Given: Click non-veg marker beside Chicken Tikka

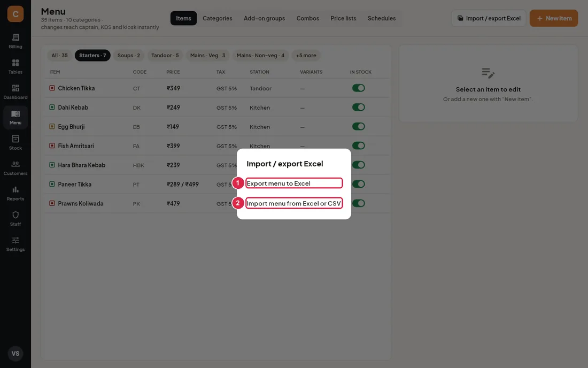Looking at the screenshot, I should 52,88.
